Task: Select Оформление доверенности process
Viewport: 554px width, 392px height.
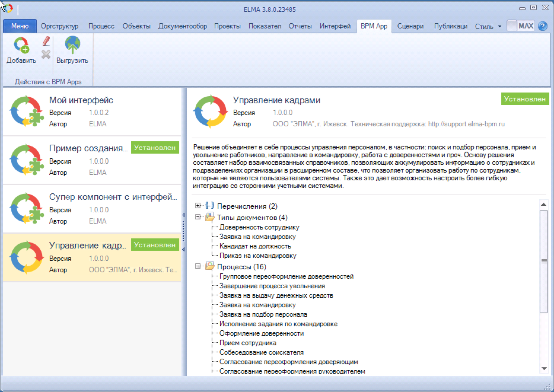Action: (x=261, y=333)
